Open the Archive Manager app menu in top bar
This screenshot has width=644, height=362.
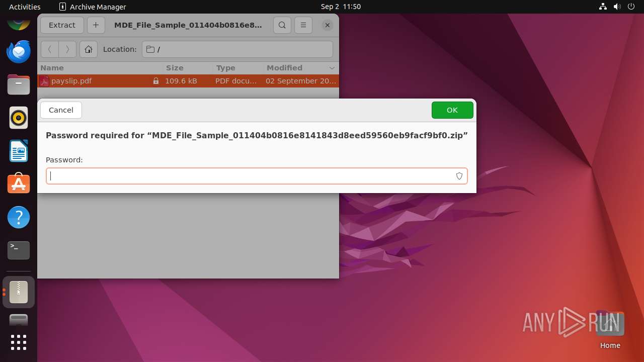(93, 7)
